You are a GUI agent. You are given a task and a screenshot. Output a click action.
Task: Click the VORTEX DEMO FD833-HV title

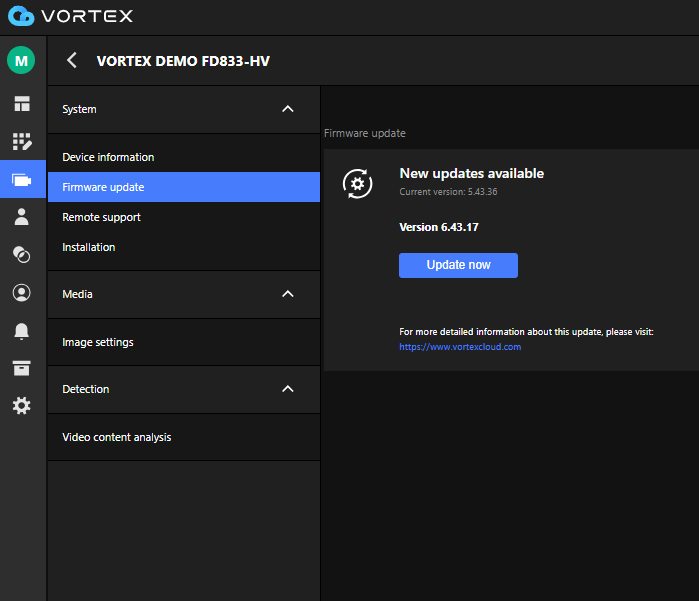pyautogui.click(x=183, y=61)
